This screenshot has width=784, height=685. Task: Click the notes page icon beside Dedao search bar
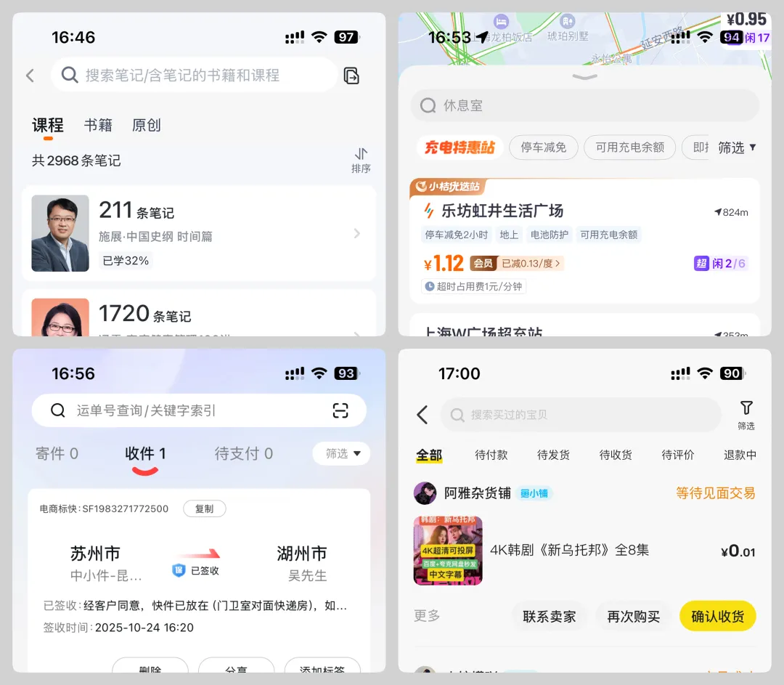[x=351, y=75]
